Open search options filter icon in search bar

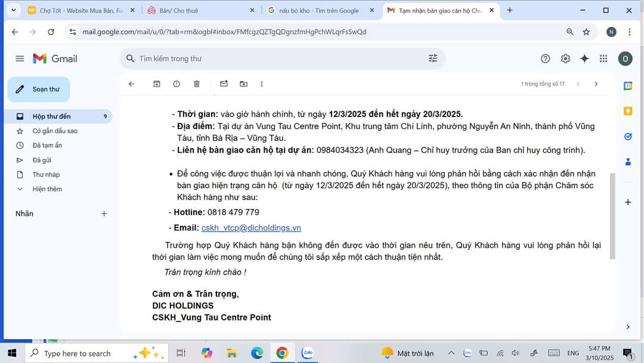point(433,59)
